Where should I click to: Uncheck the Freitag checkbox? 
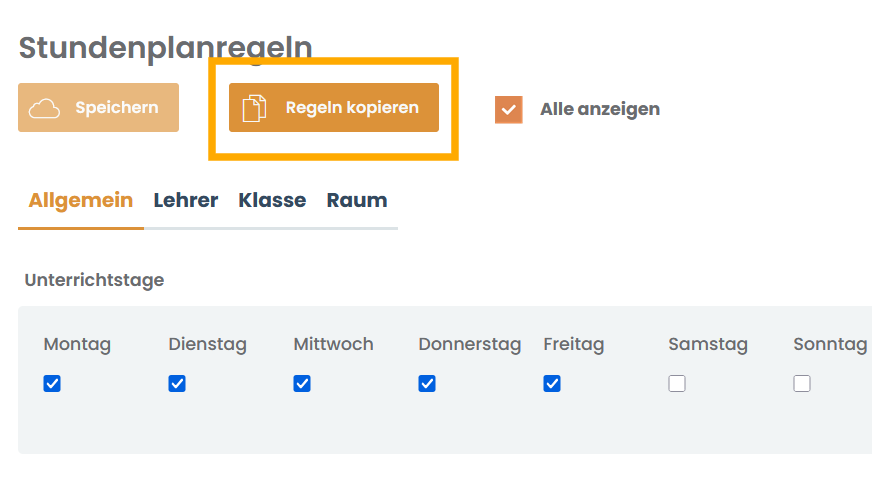(552, 383)
